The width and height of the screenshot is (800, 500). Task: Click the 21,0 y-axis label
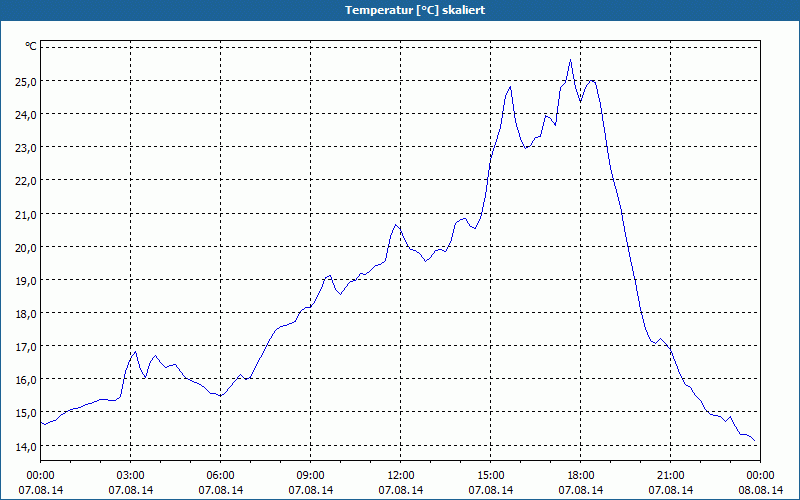[x=27, y=215]
